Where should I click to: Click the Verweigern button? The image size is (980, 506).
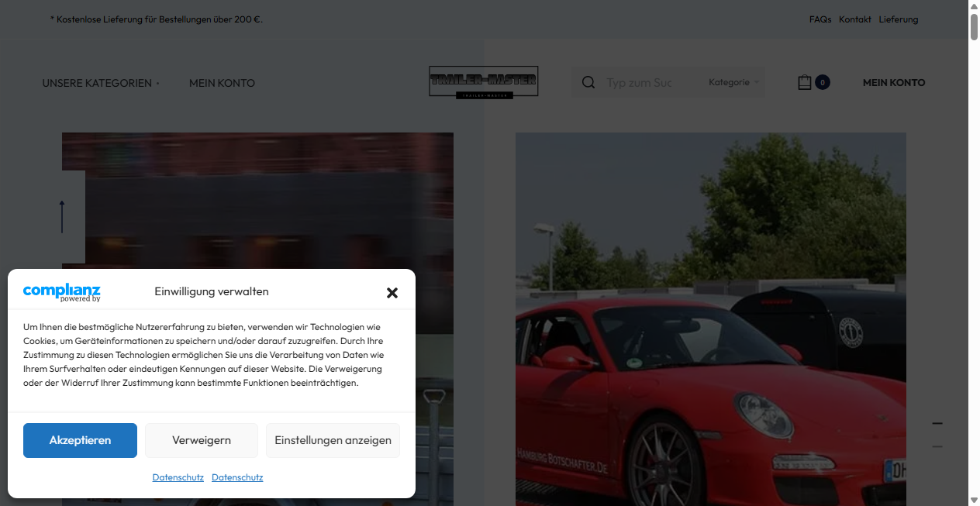[202, 440]
